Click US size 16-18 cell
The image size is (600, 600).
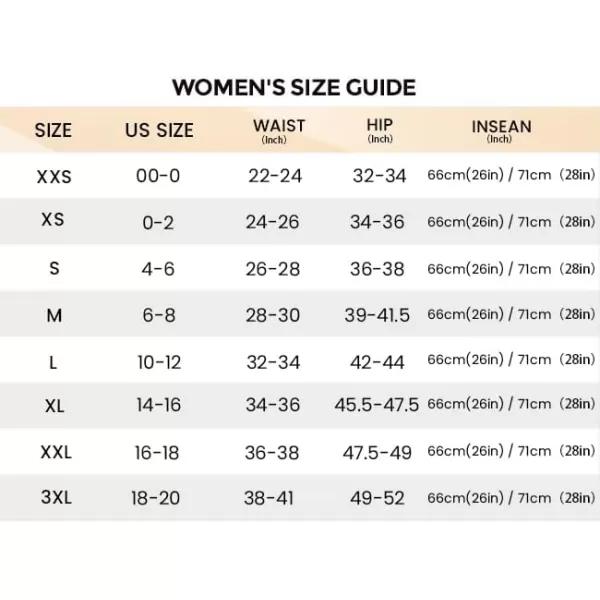pyautogui.click(x=158, y=453)
